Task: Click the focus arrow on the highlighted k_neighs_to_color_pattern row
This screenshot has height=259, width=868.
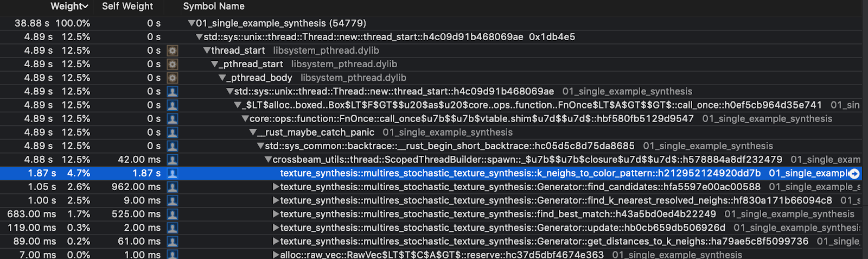Action: (x=854, y=174)
